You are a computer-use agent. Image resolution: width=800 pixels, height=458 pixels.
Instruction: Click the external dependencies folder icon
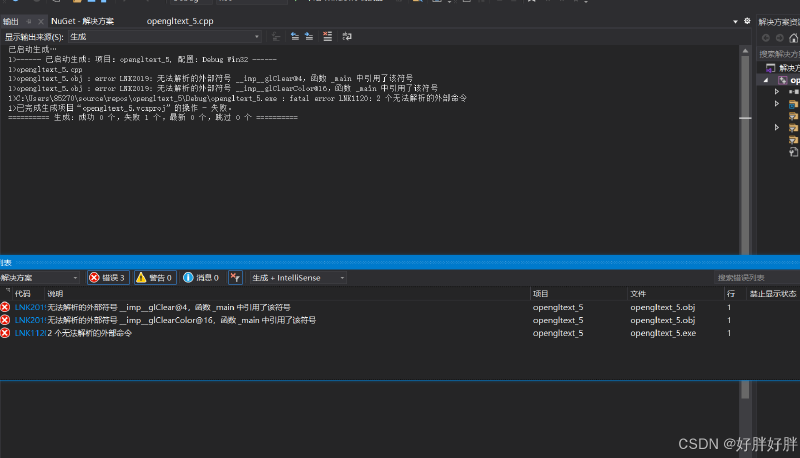coord(793,104)
